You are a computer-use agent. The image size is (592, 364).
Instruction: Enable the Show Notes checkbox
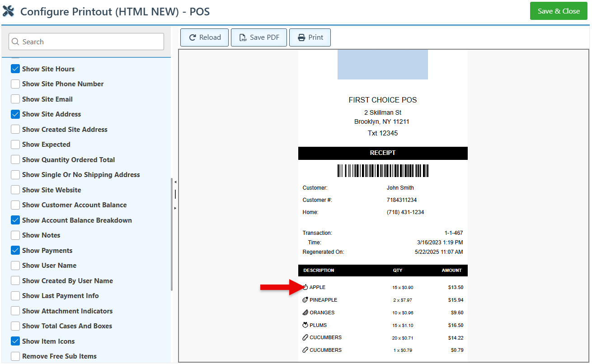coord(15,235)
